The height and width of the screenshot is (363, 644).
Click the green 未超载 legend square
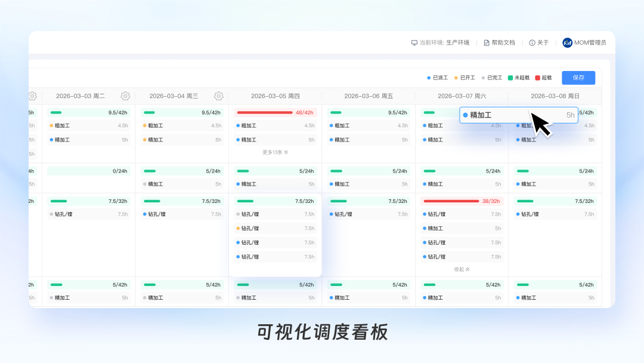(x=510, y=78)
